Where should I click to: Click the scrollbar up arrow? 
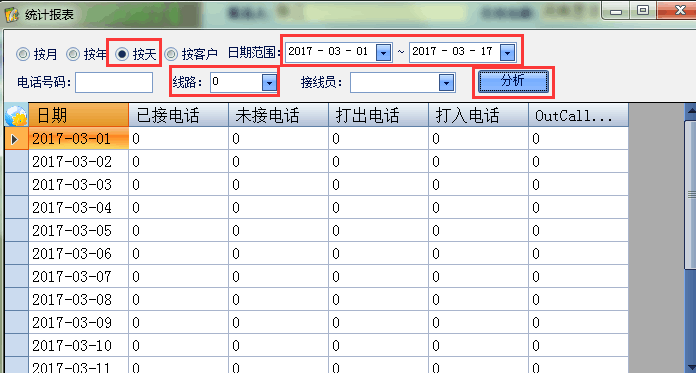point(690,111)
